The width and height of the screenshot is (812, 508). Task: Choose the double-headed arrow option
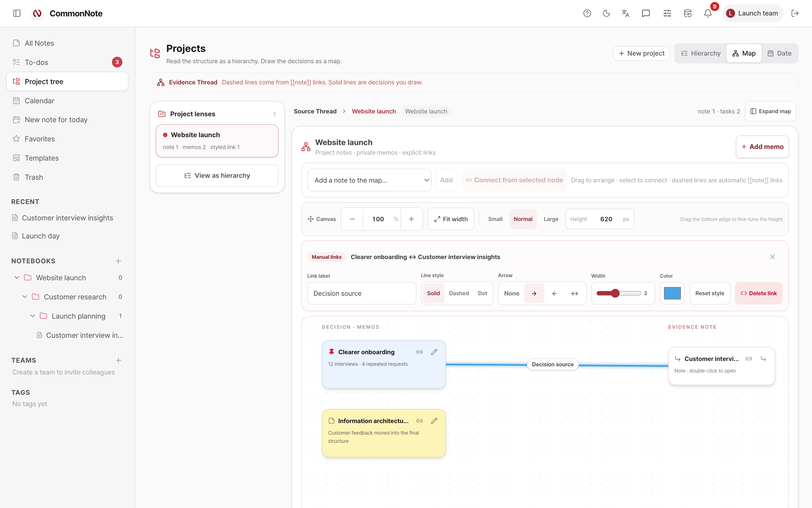pyautogui.click(x=575, y=293)
